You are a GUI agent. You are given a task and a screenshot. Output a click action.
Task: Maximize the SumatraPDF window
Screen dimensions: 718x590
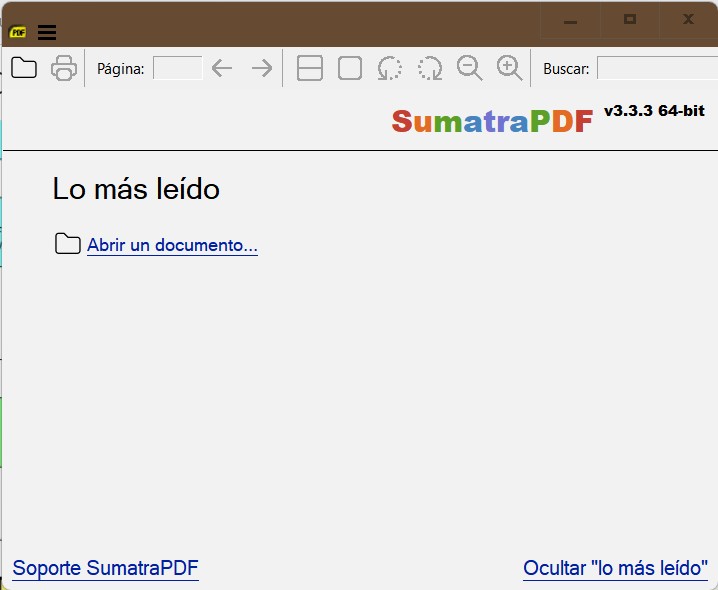630,19
